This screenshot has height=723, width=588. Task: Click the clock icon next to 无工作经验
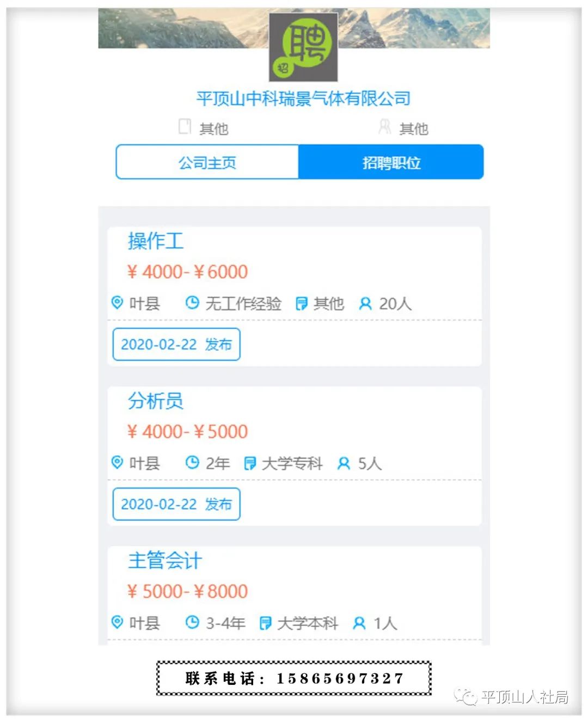(192, 303)
